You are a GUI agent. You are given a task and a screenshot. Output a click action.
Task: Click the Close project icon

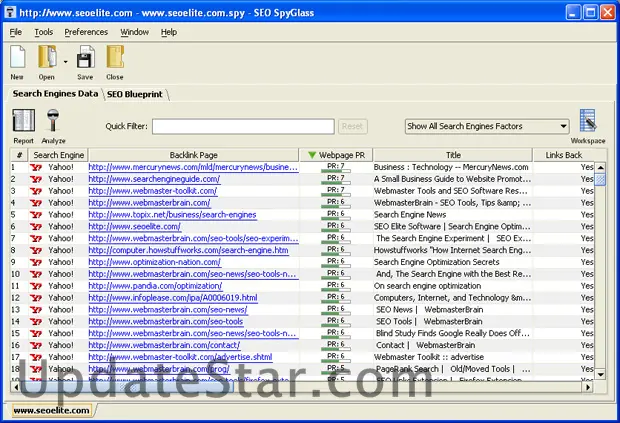[115, 59]
